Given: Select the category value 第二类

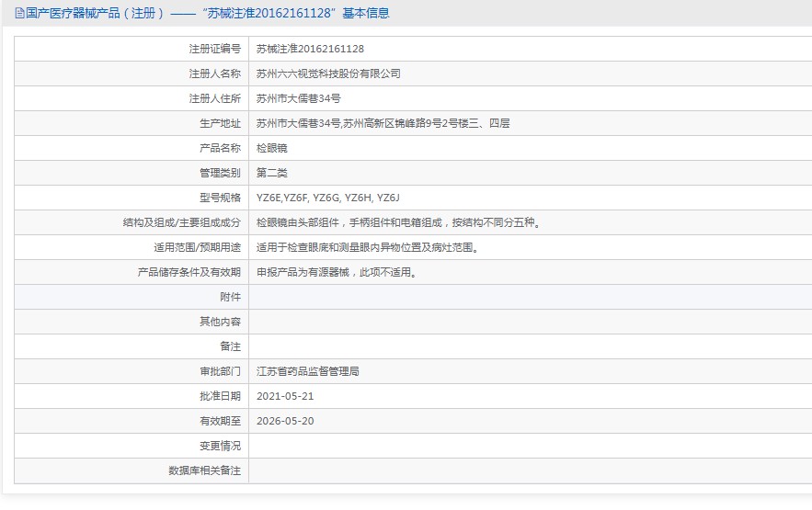Looking at the screenshot, I should [272, 173].
